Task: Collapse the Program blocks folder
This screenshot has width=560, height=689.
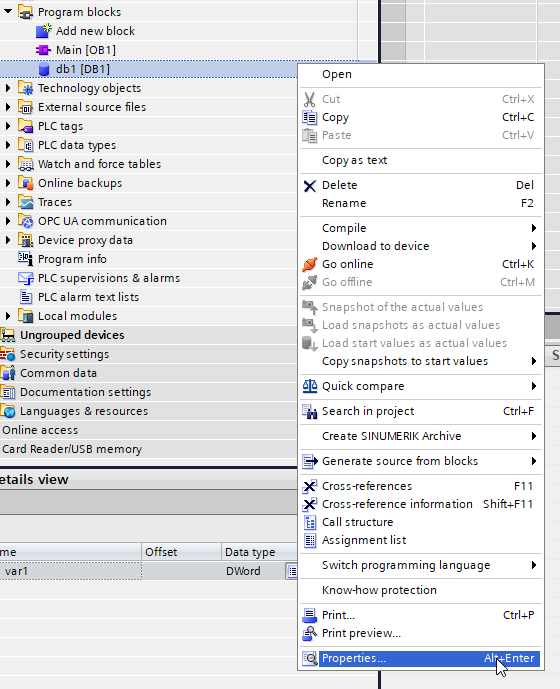Action: 8,12
